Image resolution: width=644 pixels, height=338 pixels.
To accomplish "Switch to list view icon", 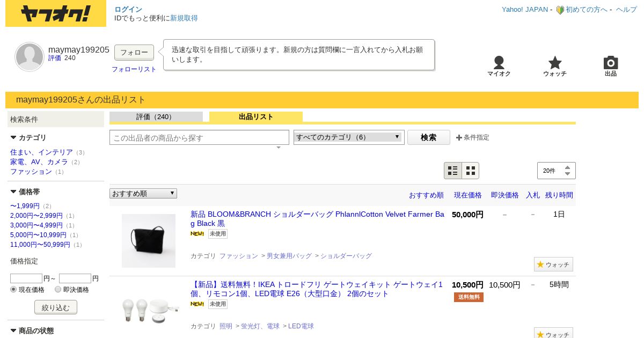I will tap(453, 171).
